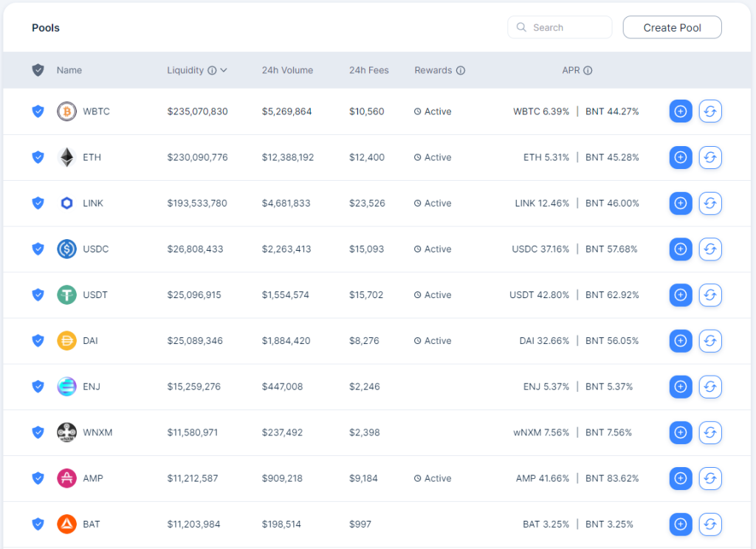Click the USDC token logo
The image size is (756, 549).
[66, 249]
